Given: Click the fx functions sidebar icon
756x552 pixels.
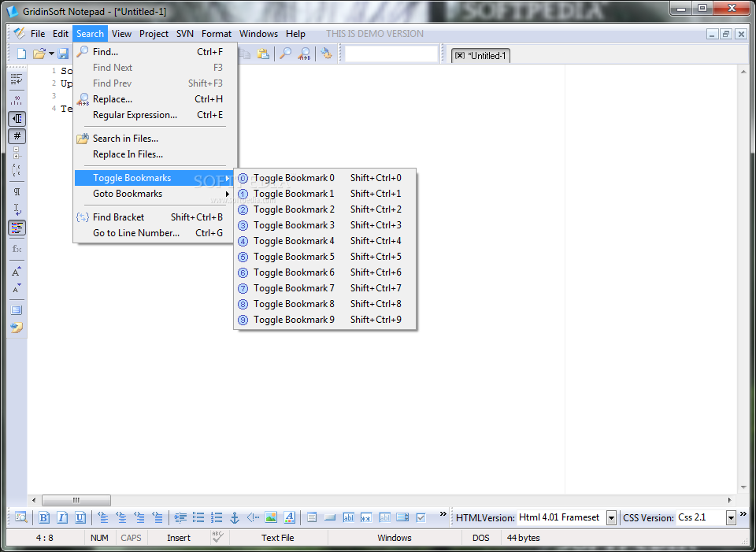Looking at the screenshot, I should [x=17, y=249].
